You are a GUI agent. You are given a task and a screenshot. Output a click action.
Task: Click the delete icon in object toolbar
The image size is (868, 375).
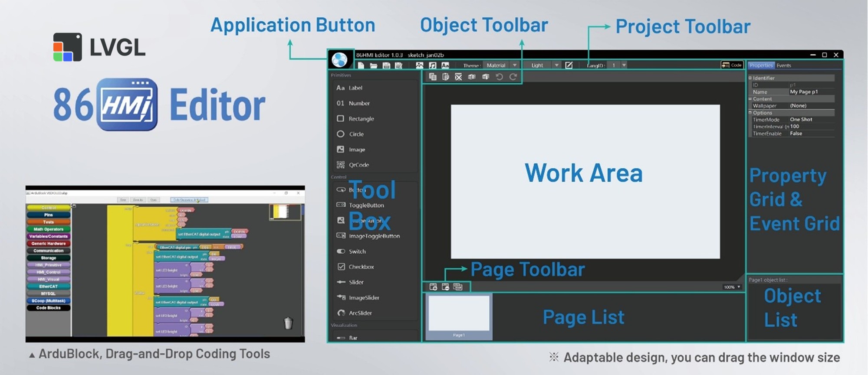click(x=458, y=77)
